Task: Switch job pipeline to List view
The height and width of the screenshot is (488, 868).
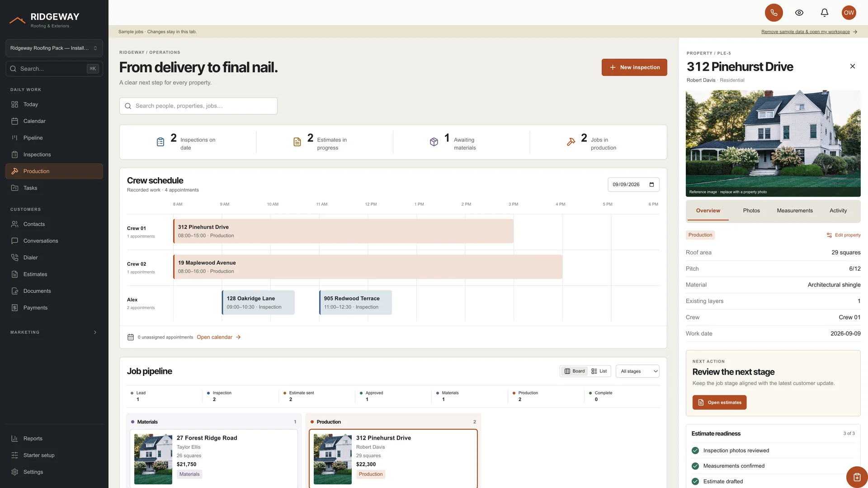Action: click(x=599, y=371)
